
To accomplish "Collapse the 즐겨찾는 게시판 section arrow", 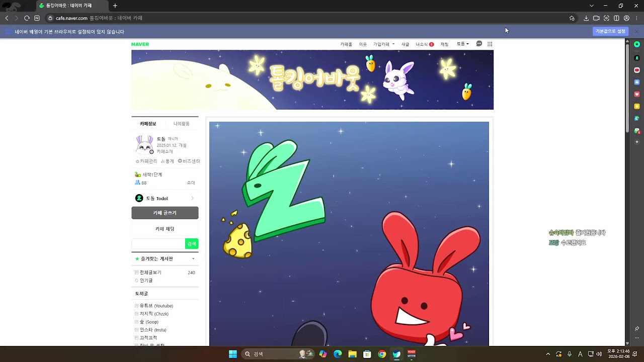I will coord(193,259).
